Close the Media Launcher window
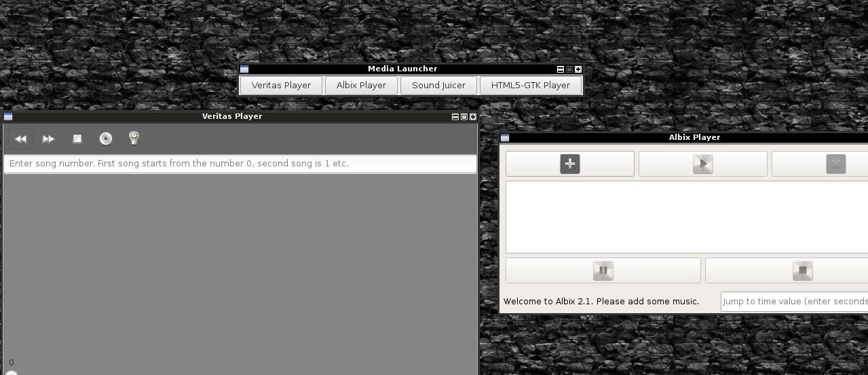 pyautogui.click(x=578, y=69)
